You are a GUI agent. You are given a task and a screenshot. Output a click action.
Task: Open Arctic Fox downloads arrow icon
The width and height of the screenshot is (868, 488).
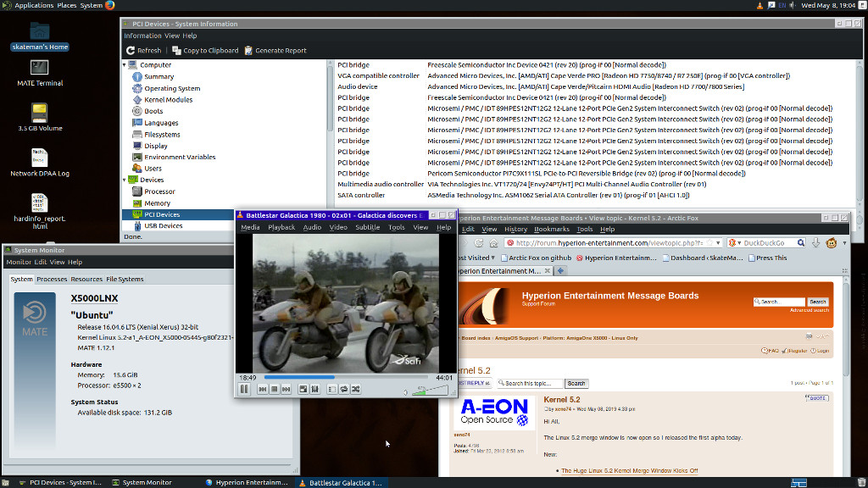tap(816, 243)
